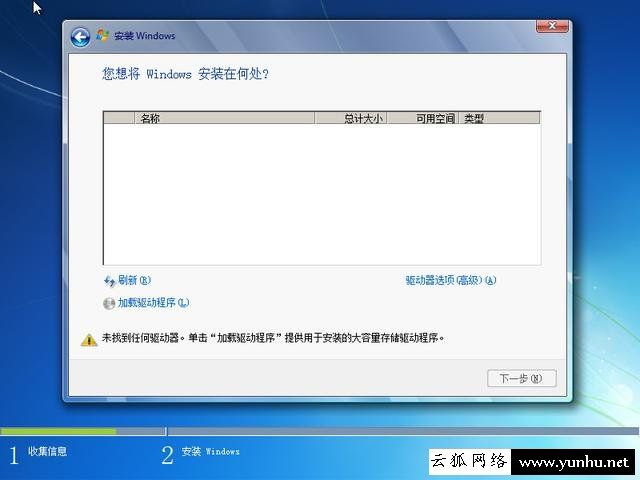Close the 安装 Windows dialog
Screen dimensions: 640x480
click(552, 26)
